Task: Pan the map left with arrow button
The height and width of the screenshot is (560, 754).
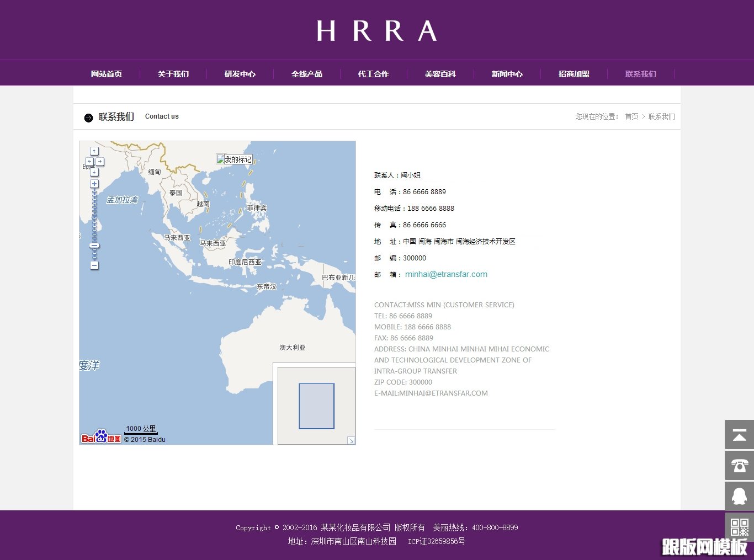Action: pos(89,162)
